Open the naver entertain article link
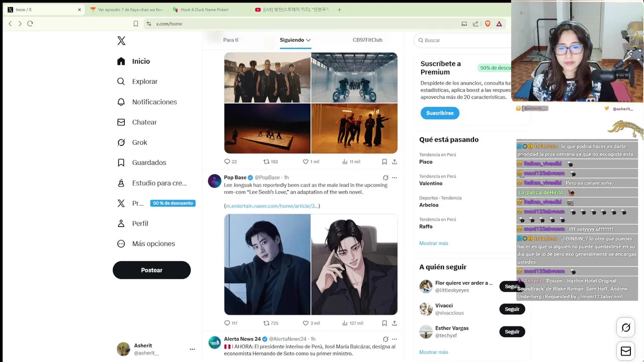 coord(272,206)
